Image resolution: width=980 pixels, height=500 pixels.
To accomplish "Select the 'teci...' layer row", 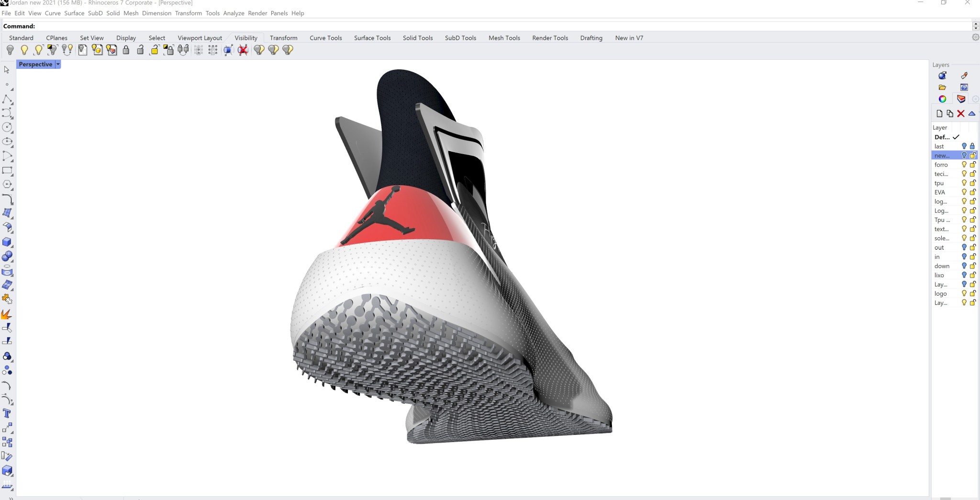I will click(x=954, y=174).
